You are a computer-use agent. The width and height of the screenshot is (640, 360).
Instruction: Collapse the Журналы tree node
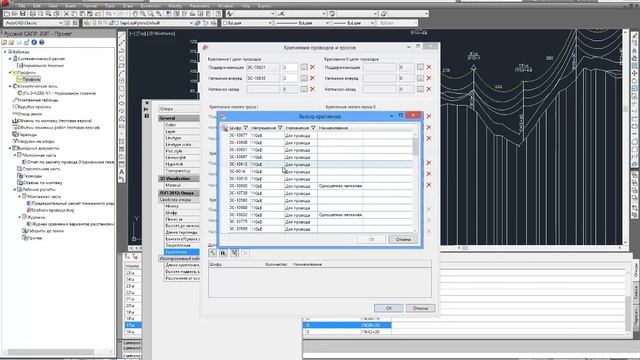(x=20, y=217)
